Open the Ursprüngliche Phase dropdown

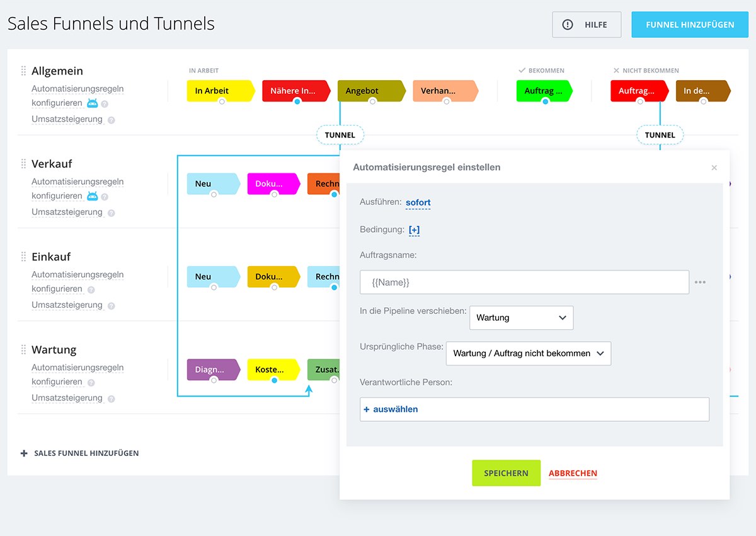pos(529,353)
